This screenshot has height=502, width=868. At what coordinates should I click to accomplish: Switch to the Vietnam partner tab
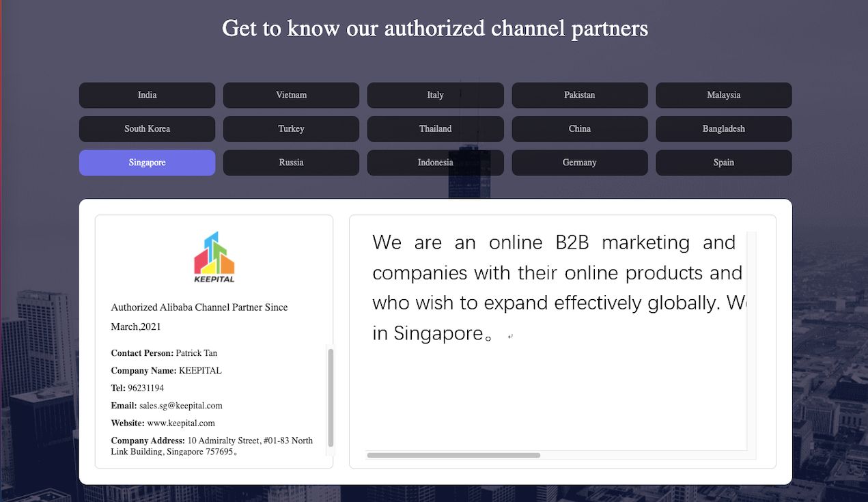[291, 95]
